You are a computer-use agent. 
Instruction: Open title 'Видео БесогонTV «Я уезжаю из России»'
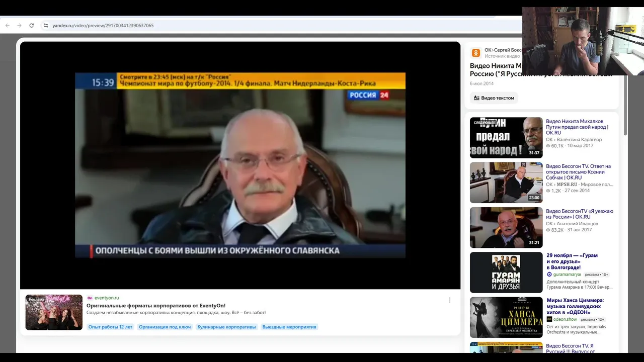[x=580, y=214]
